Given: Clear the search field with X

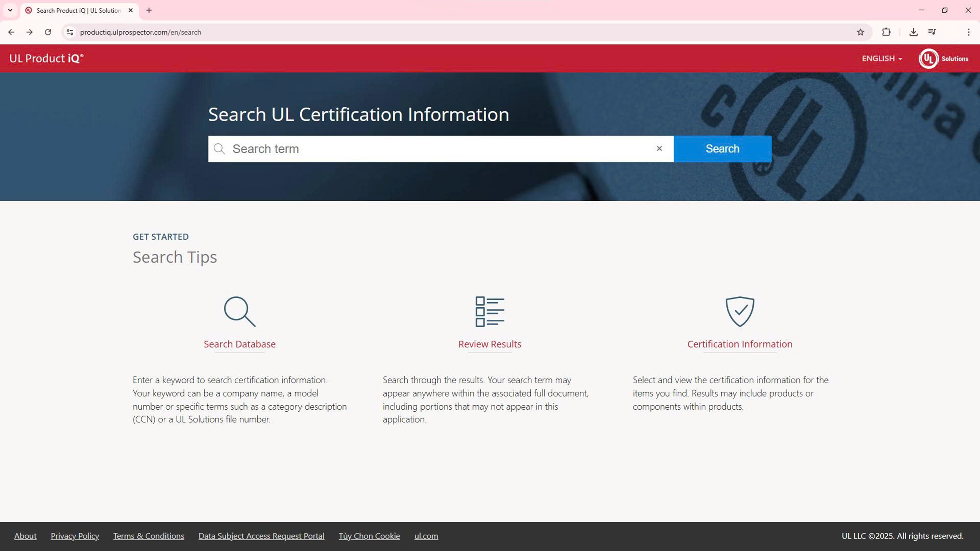Looking at the screenshot, I should 659,149.
